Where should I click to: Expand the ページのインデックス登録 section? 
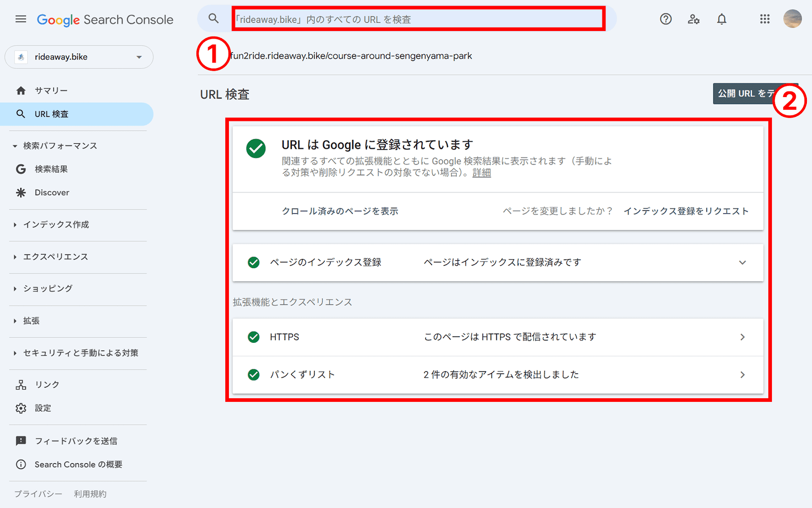(742, 263)
